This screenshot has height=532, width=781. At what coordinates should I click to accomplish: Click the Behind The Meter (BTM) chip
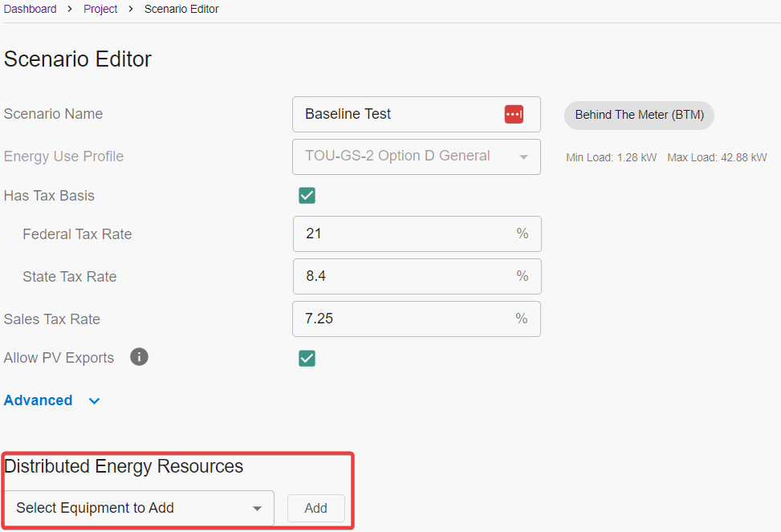point(639,115)
